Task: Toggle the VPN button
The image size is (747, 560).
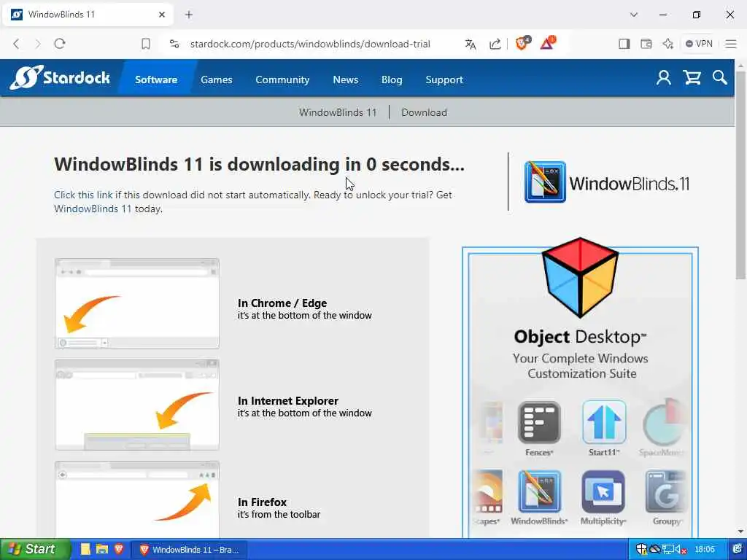Action: point(699,44)
